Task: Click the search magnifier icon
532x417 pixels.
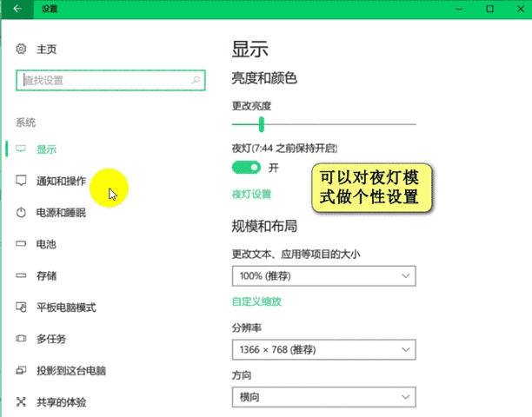Action: pyautogui.click(x=196, y=80)
